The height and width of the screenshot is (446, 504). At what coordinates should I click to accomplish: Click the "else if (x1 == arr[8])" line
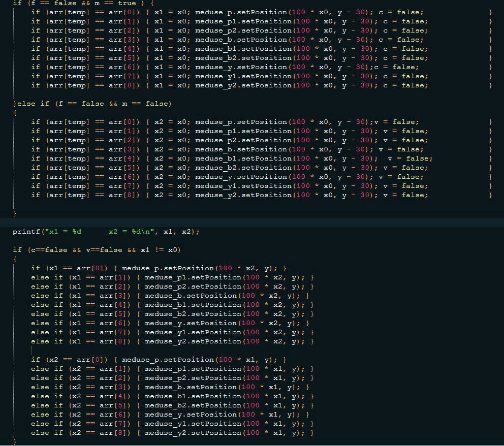pyautogui.click(x=172, y=341)
